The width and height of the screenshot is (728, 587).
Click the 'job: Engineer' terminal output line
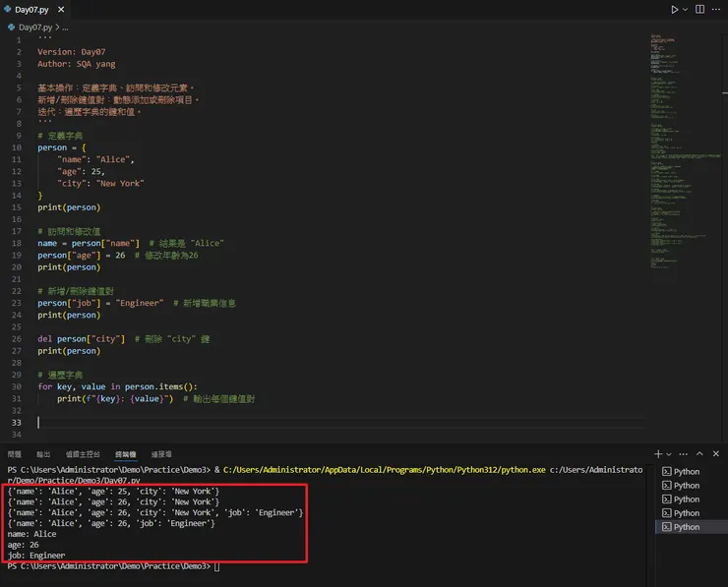click(x=36, y=556)
